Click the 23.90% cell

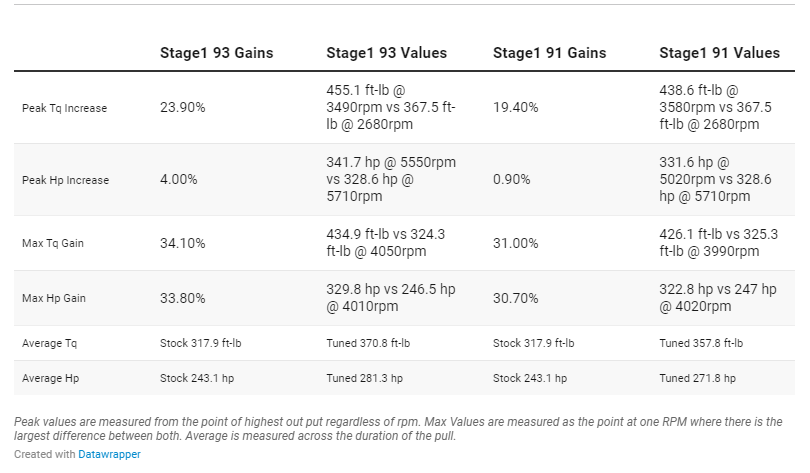(183, 107)
